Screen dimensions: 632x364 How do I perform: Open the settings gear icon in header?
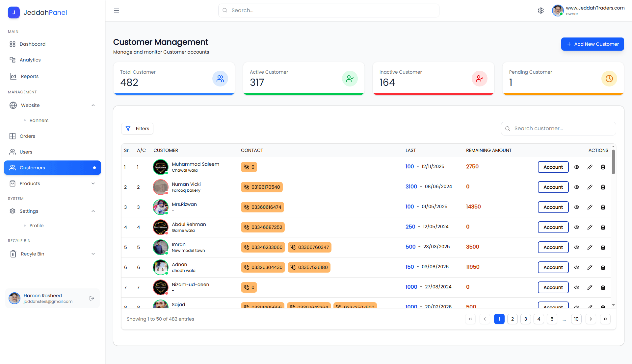541,11
